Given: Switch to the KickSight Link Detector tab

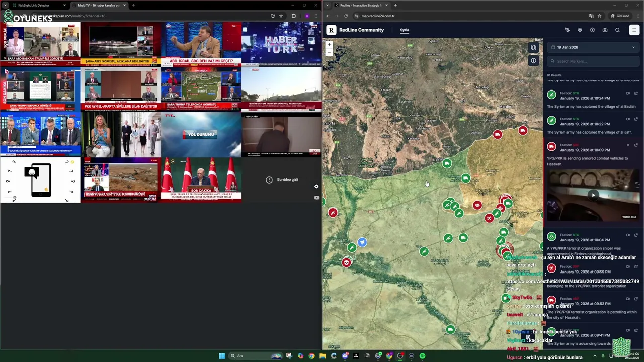Looking at the screenshot, I should click(40, 5).
